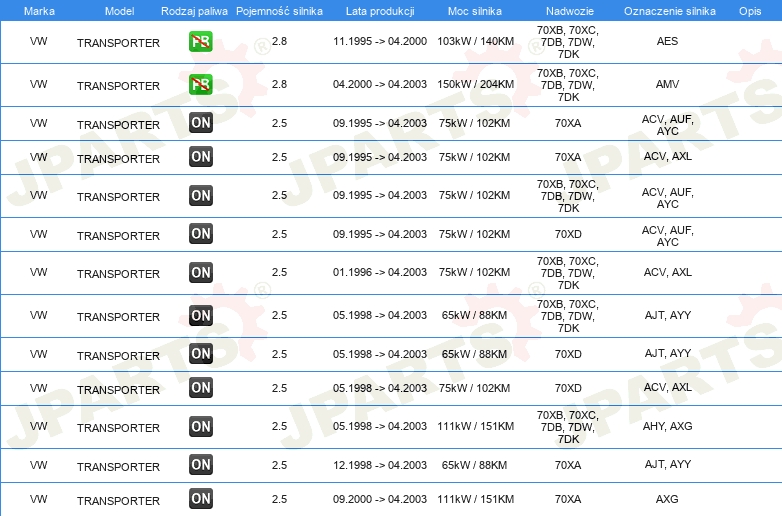This screenshot has height=516, width=782.
Task: Click the Rodzaj paliwa column header
Action: click(194, 11)
